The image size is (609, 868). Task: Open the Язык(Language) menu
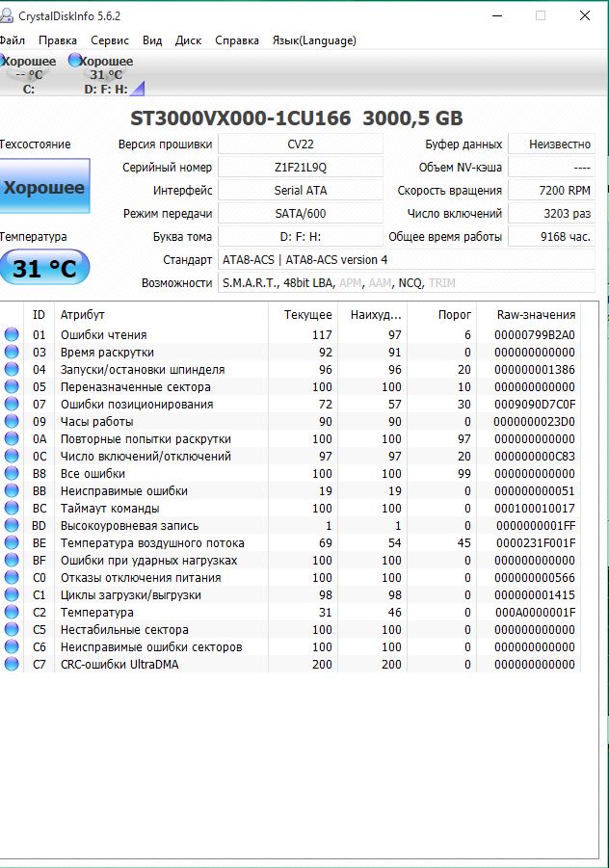click(314, 40)
